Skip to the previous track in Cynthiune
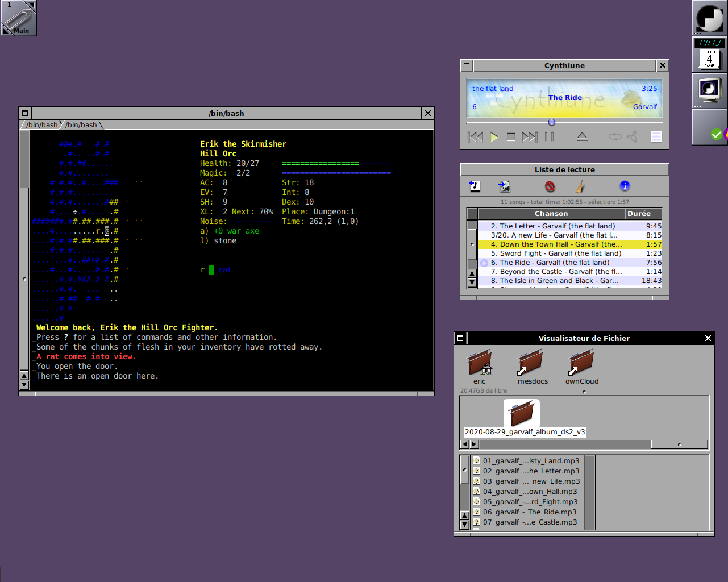Viewport: 728px width, 582px height. click(475, 137)
